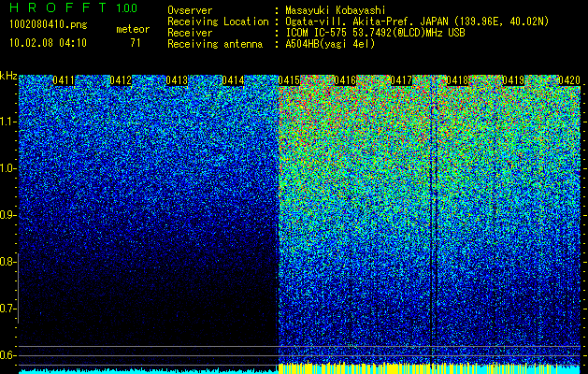The image size is (588, 374).
Task: Click the Ovserver label
Action: (190, 10)
